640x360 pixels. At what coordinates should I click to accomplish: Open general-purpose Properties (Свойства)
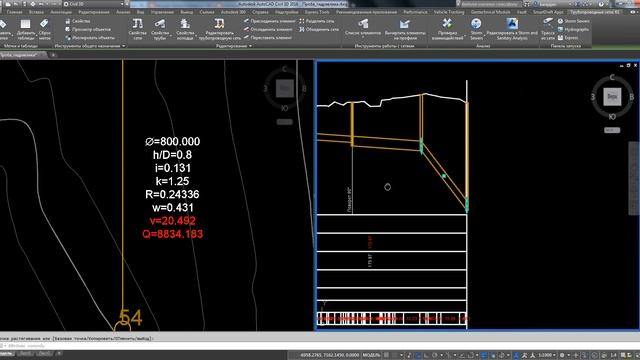78,21
